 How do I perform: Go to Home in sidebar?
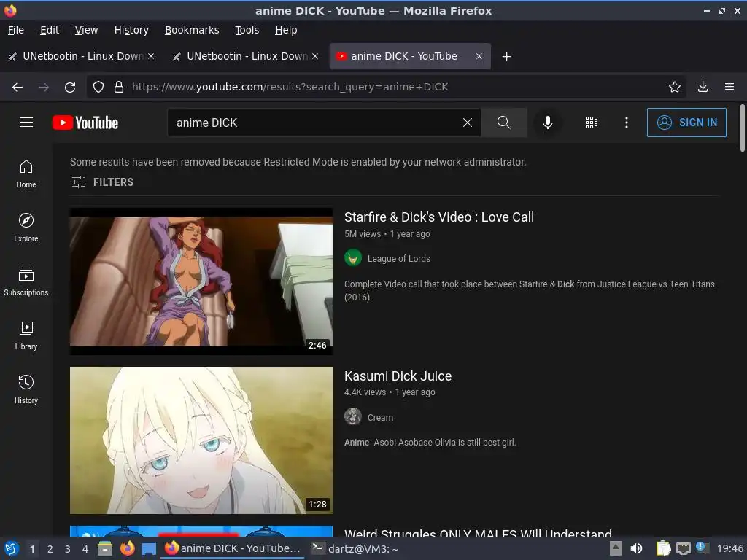coord(26,174)
